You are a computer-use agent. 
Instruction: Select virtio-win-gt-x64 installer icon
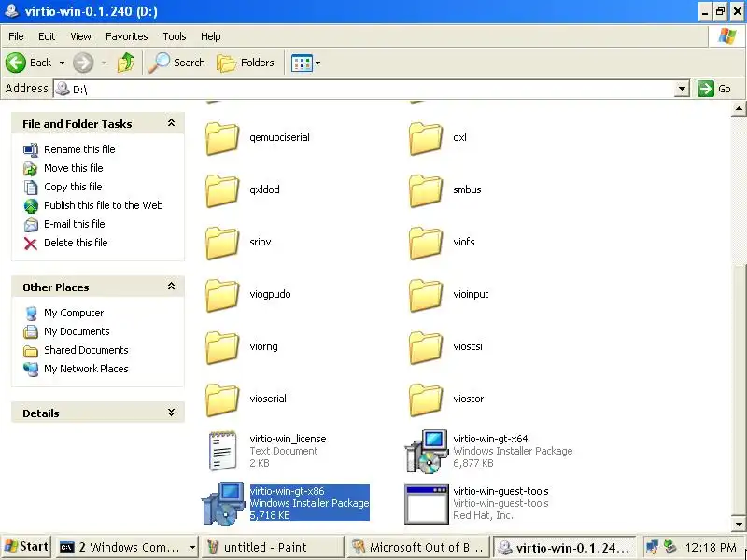[x=427, y=452]
